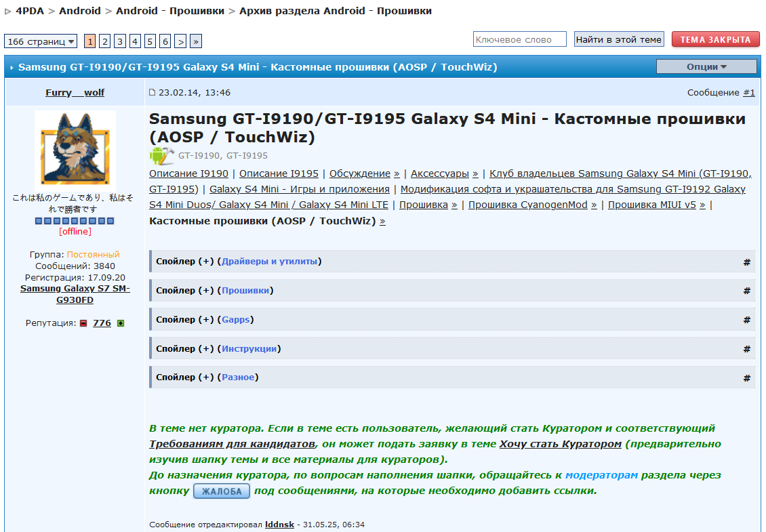Open the 166 страниц page dropdown
Viewport: 766px width, 532px height.
click(x=41, y=41)
